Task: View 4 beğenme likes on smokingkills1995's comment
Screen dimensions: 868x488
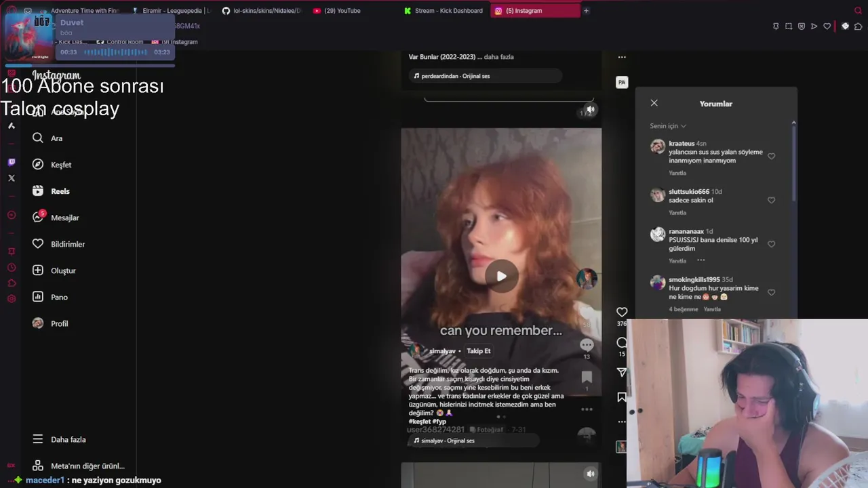Action: coord(684,309)
